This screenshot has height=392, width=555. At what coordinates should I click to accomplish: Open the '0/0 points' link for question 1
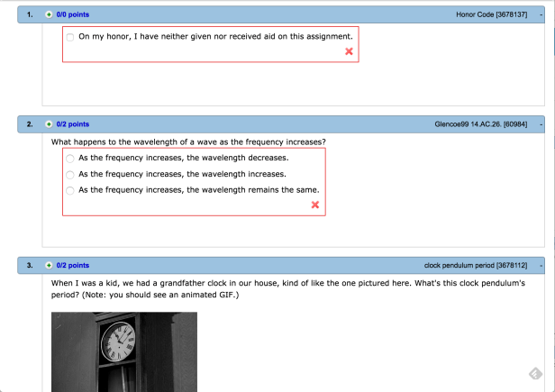72,15
